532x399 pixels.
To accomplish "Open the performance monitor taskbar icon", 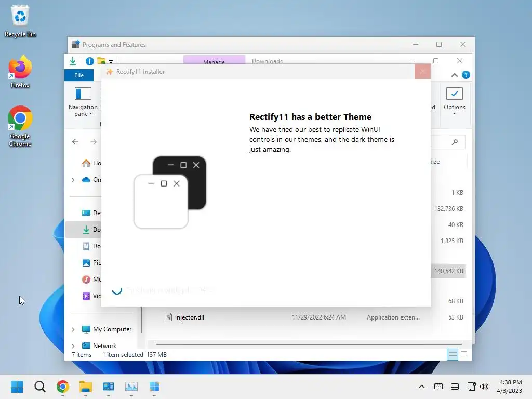I will [x=131, y=387].
